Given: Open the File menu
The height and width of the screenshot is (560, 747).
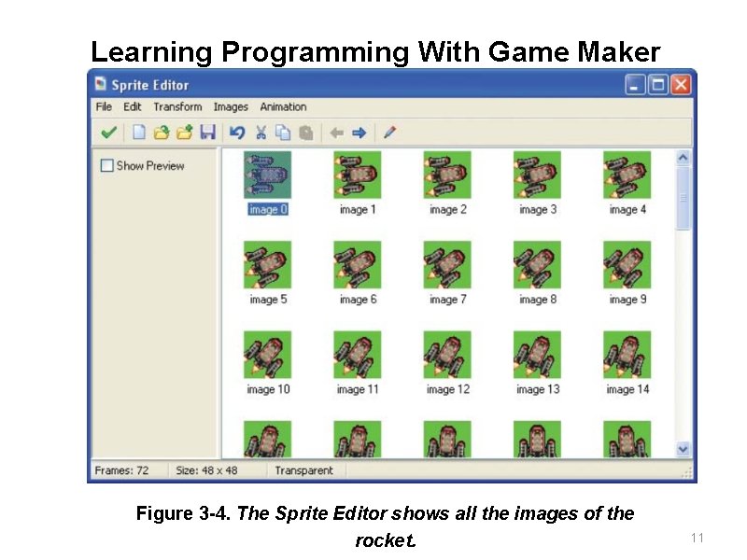Looking at the screenshot, I should 104,106.
